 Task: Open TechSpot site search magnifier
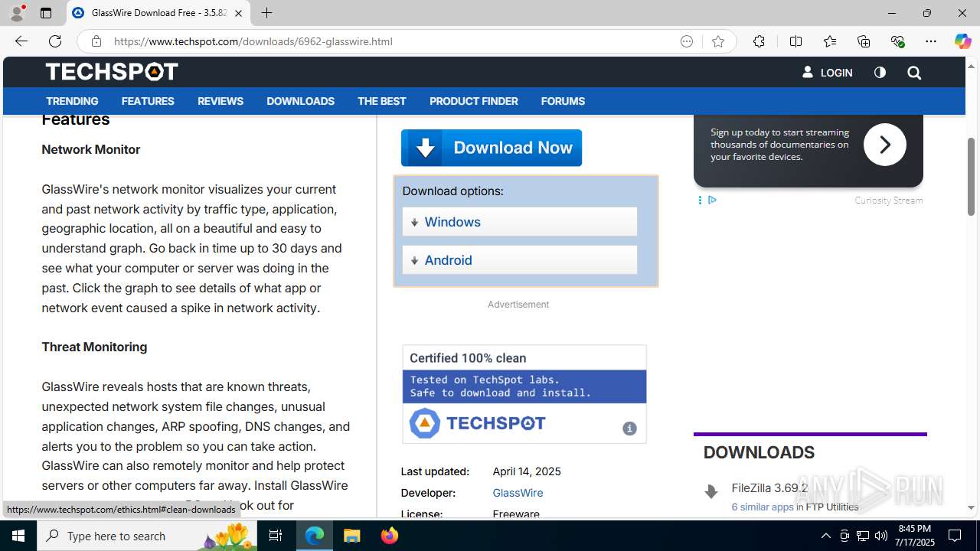[x=914, y=73]
